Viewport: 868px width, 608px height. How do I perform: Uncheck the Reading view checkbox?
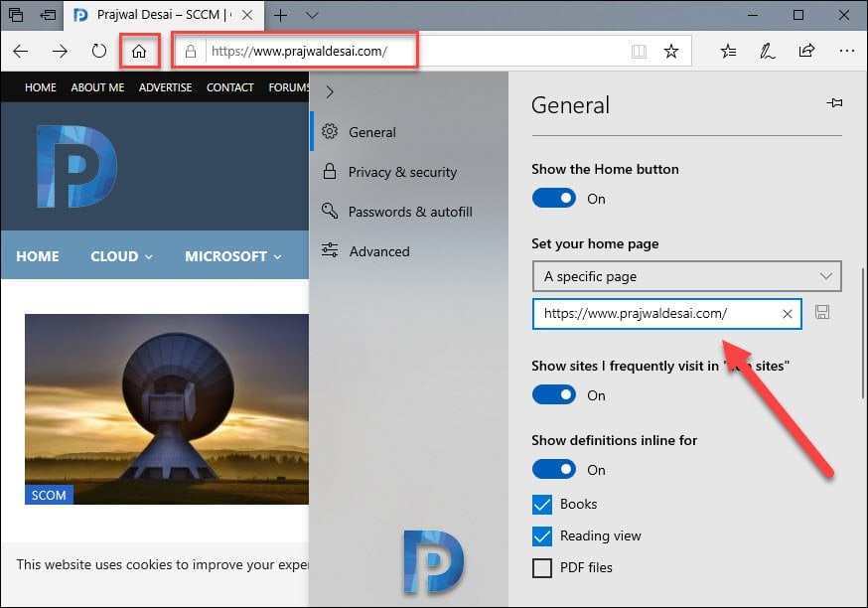[542, 536]
